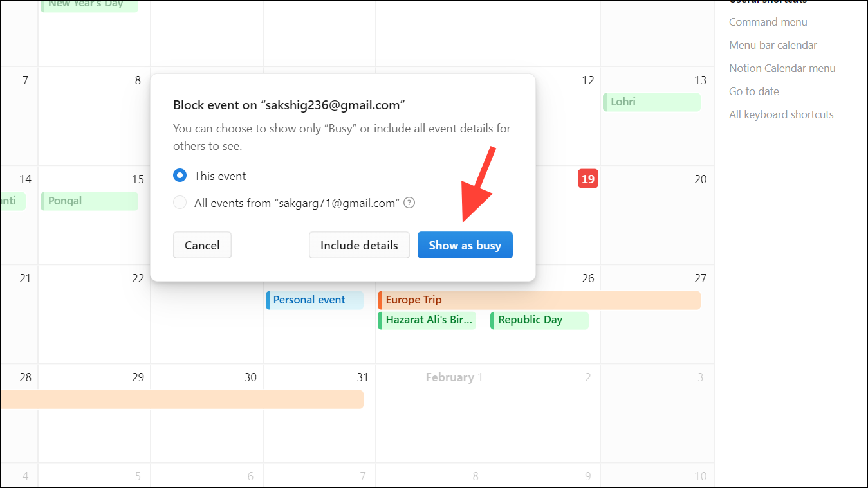
Task: Select Menu bar calendar shortcut
Action: (x=773, y=45)
